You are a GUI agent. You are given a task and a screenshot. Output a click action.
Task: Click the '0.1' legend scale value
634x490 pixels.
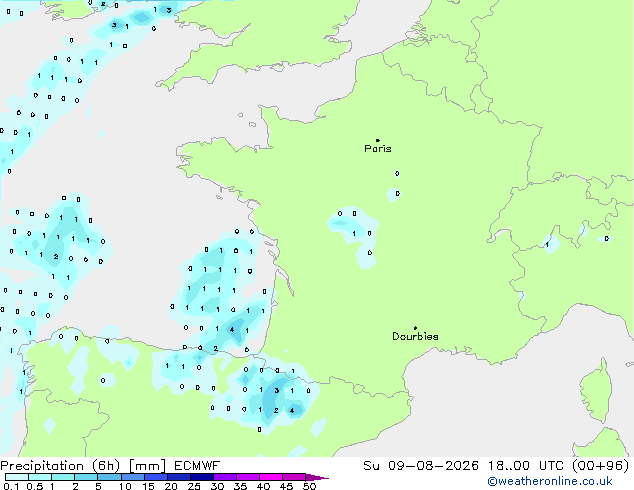tap(11, 486)
